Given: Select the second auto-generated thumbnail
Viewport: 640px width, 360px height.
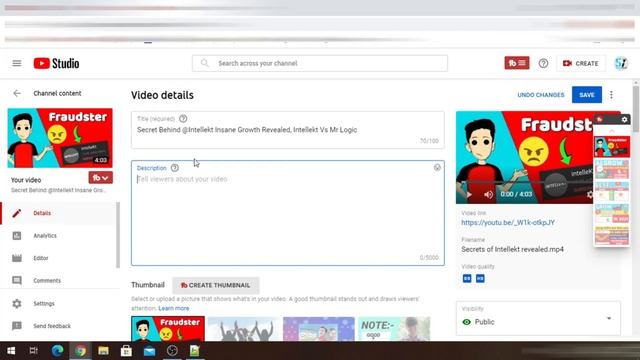Looking at the screenshot, I should (x=244, y=329).
